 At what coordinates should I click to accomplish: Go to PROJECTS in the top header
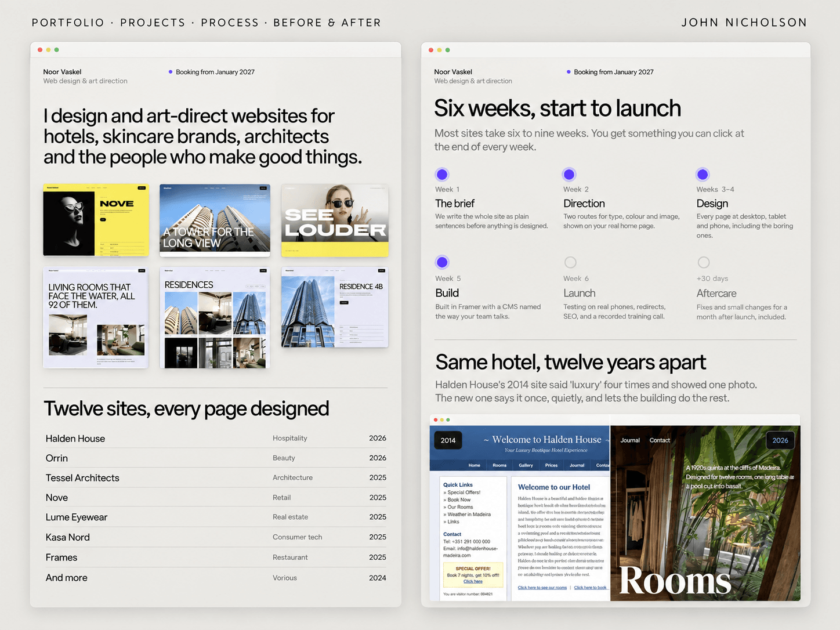153,23
